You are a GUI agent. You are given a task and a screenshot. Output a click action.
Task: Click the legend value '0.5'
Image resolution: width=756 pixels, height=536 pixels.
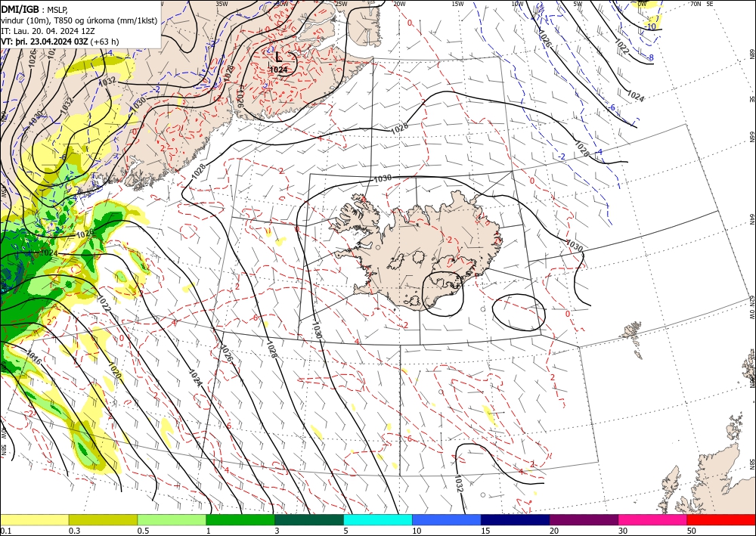tap(143, 531)
